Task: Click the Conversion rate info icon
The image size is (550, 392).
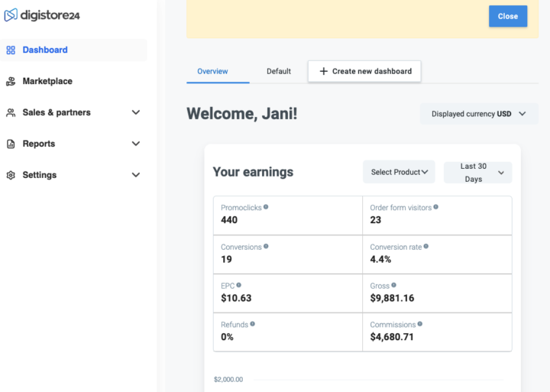Action: coord(425,246)
